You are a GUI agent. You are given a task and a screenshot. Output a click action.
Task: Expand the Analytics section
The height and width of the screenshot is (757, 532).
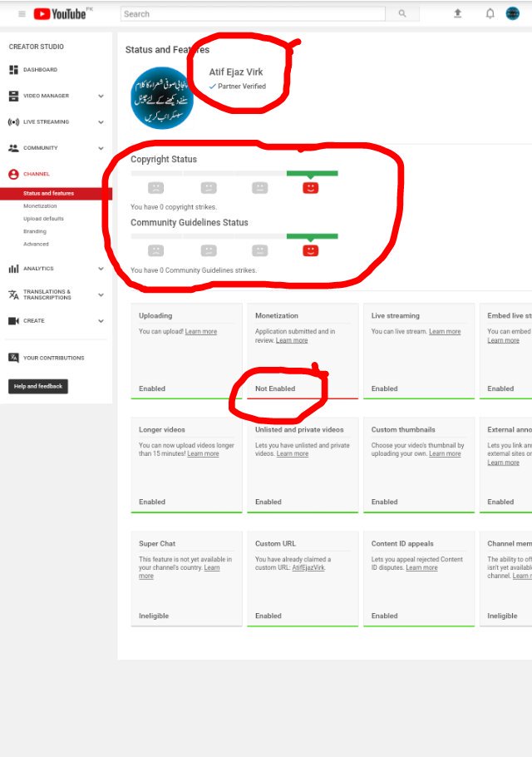click(101, 269)
